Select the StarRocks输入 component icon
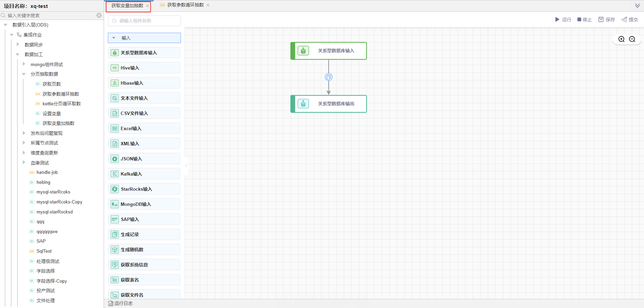The image size is (644, 308). coord(115,189)
